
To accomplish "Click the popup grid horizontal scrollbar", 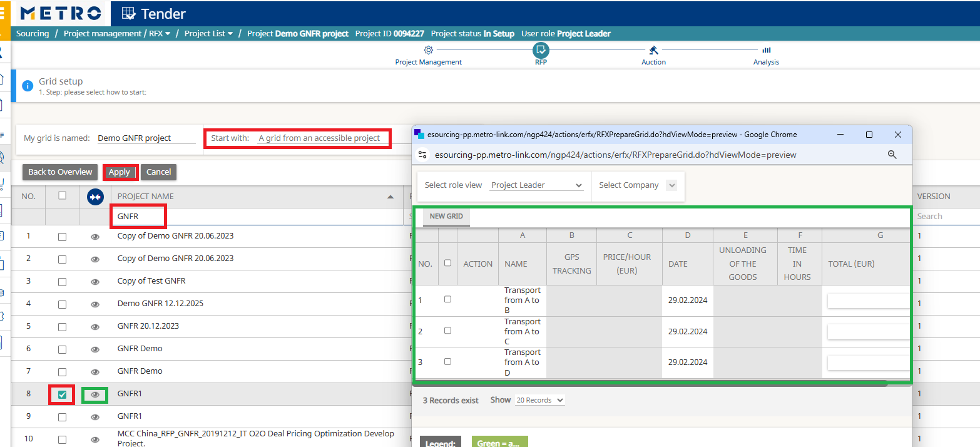I will (x=651, y=383).
